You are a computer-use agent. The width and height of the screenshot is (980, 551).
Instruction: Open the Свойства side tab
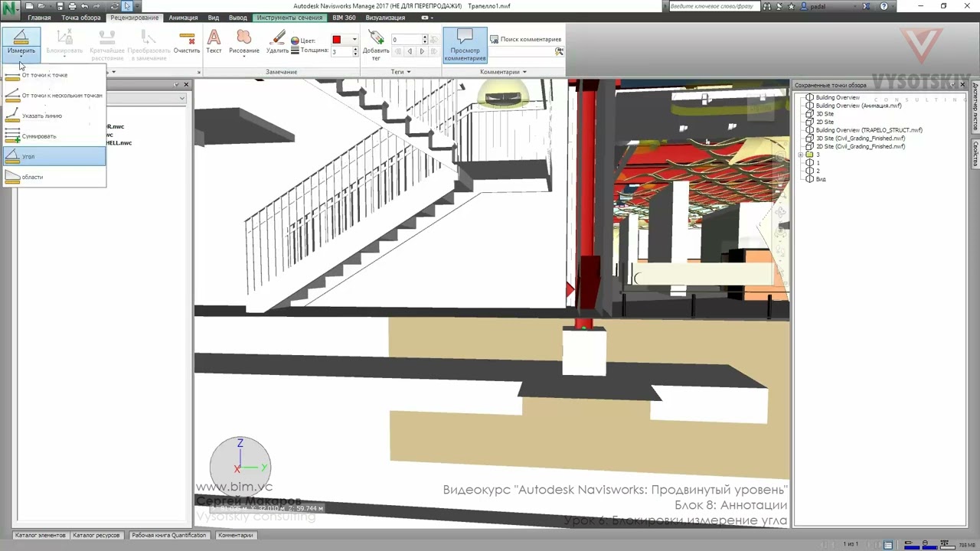(x=975, y=154)
